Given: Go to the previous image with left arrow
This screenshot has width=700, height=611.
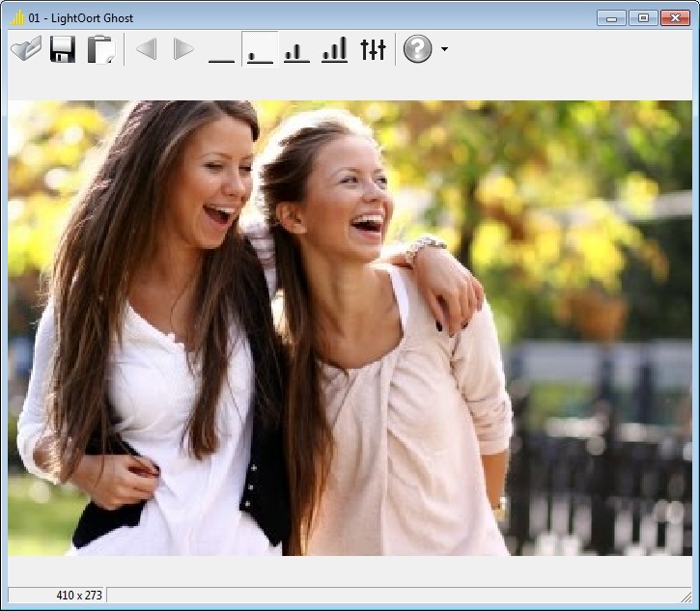Looking at the screenshot, I should (147, 48).
